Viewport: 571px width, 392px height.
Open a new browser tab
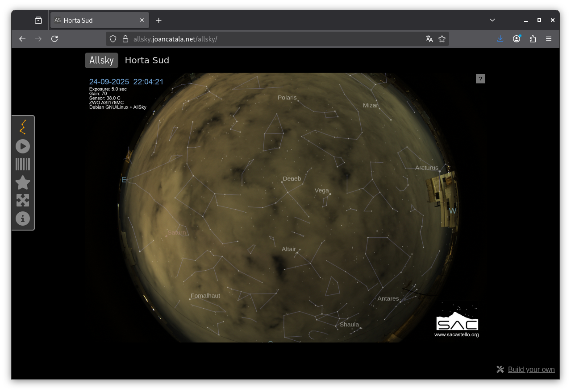pos(158,20)
